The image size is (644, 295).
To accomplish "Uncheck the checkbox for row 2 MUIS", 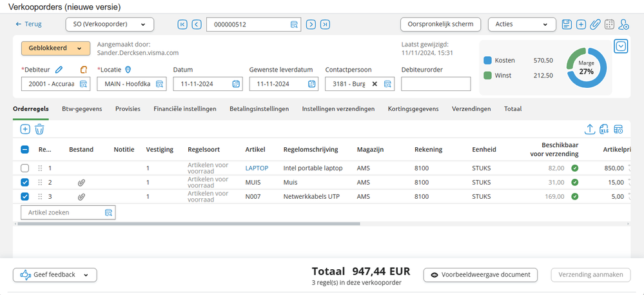I will (24, 183).
